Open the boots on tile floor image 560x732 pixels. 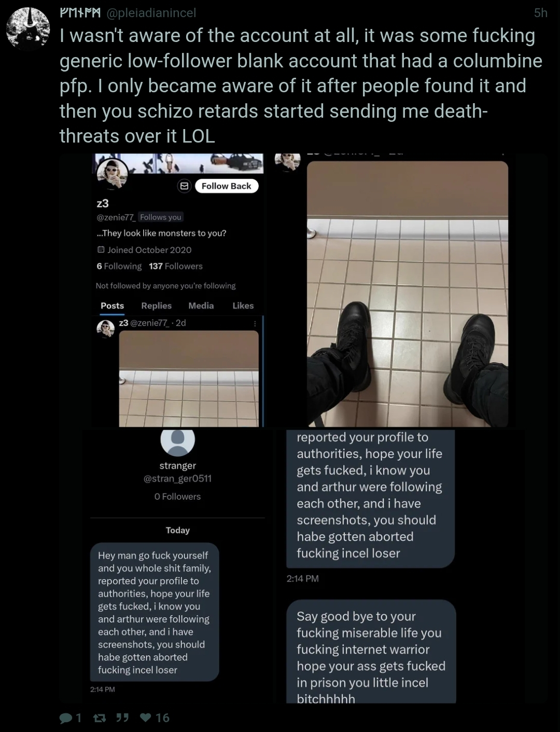(408, 294)
